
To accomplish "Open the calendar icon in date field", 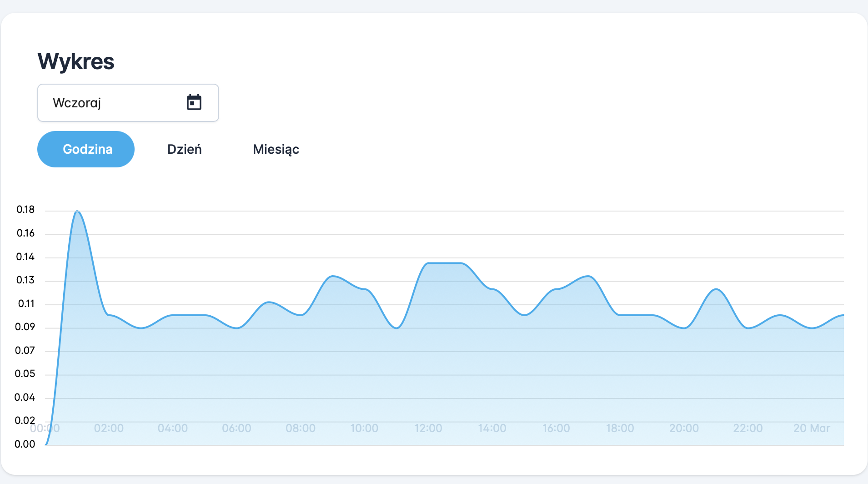I will 194,102.
